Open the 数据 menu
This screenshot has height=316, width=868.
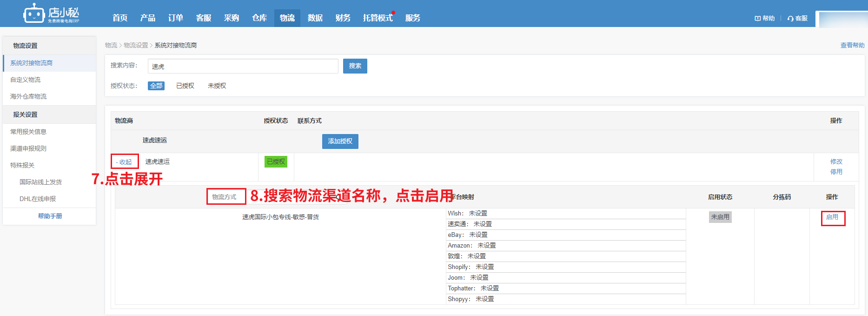coord(315,18)
